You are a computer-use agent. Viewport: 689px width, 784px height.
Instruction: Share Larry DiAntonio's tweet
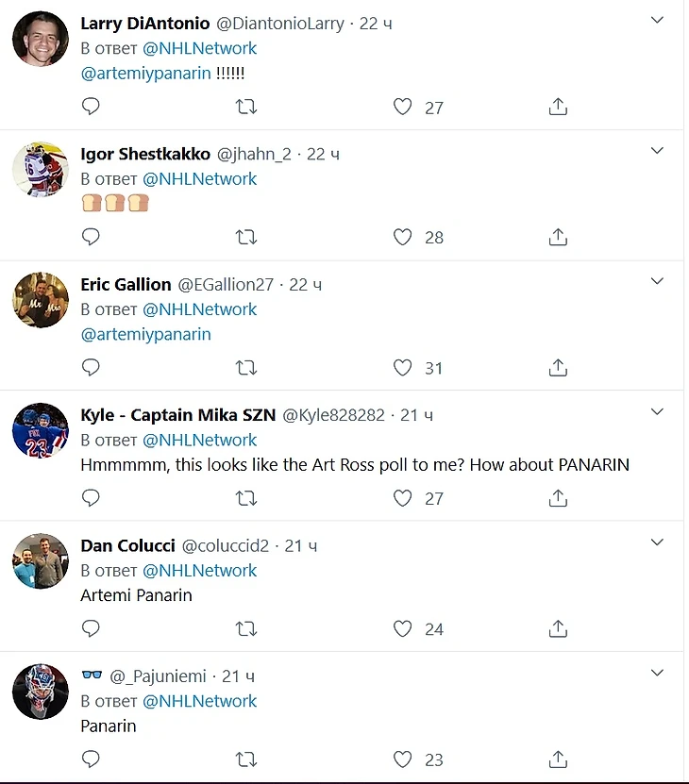point(558,107)
